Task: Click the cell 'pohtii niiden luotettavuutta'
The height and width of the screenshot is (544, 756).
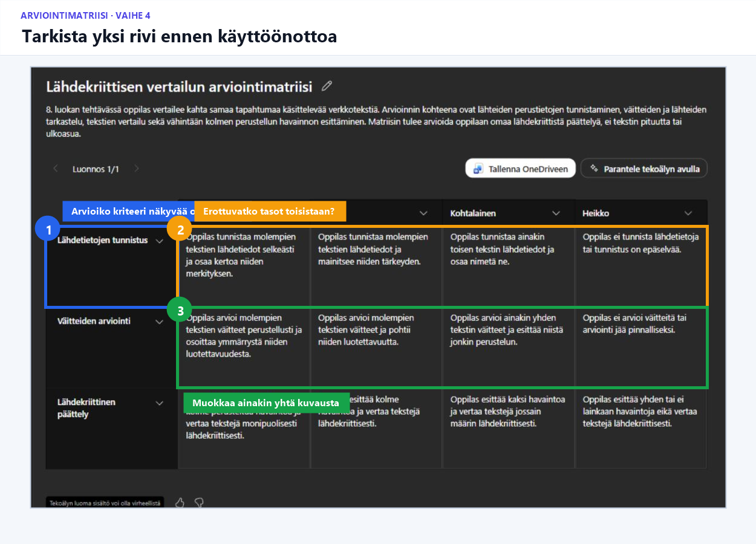Action: click(376, 347)
